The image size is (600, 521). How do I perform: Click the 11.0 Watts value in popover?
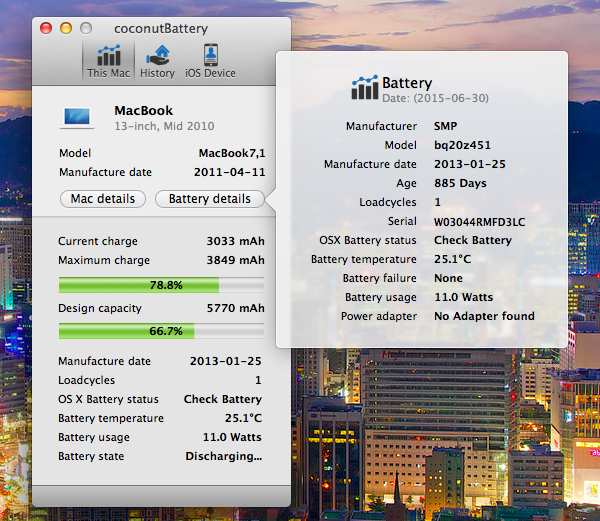463,297
